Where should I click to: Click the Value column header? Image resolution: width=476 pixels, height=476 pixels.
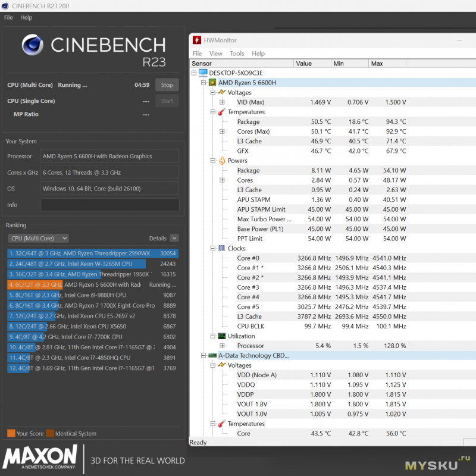(312, 64)
